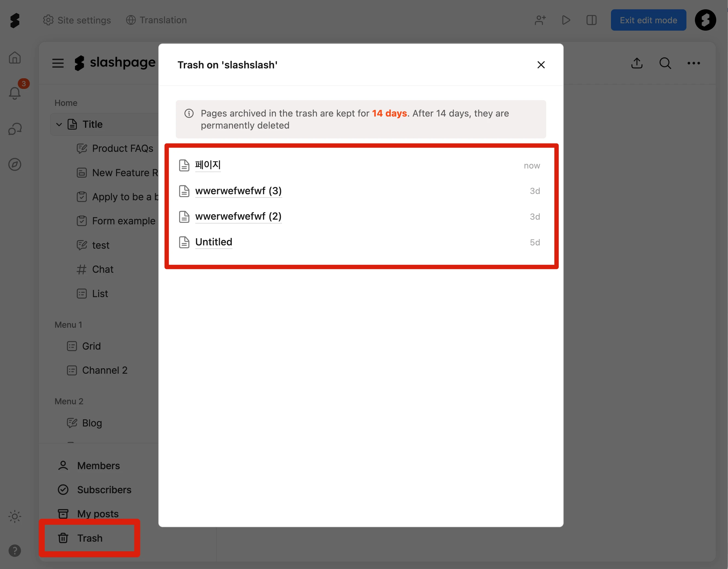Click the "Trash on 'slashslash'" title

click(227, 65)
